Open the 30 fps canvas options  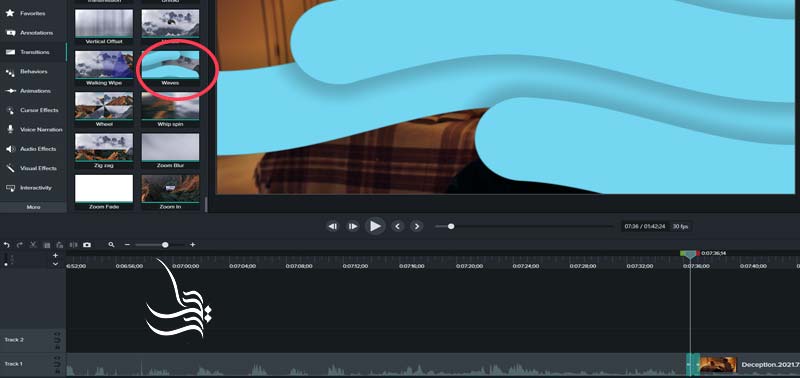pyautogui.click(x=680, y=226)
